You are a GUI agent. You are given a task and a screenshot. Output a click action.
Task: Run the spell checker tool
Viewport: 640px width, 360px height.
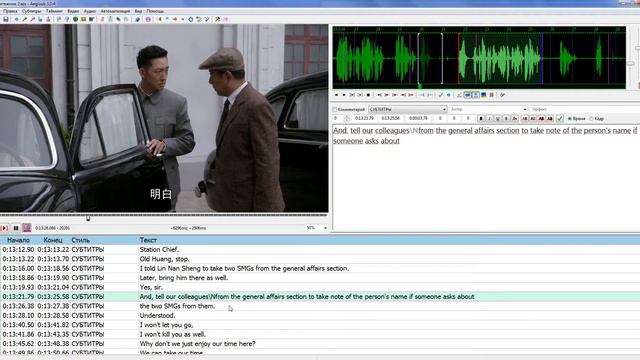206,19
